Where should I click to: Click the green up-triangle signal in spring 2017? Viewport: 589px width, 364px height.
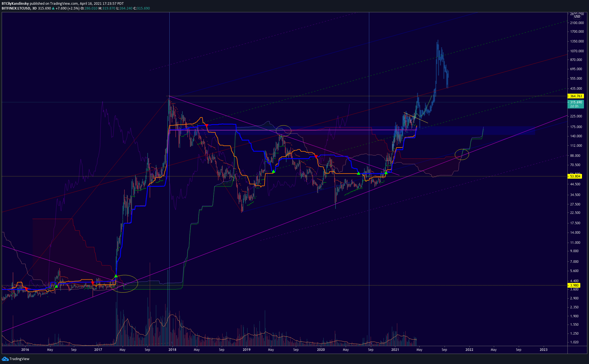(116, 276)
